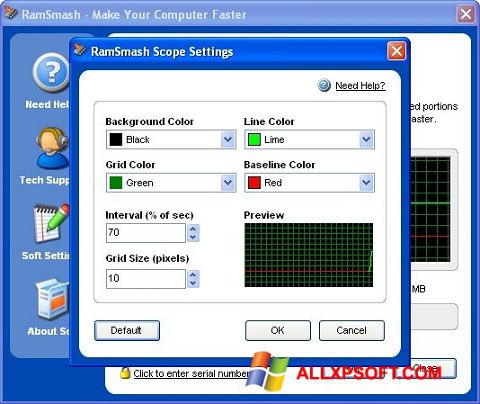Viewport: 480px width, 404px height.
Task: Click the memory scope graph in main window
Action: point(431,209)
